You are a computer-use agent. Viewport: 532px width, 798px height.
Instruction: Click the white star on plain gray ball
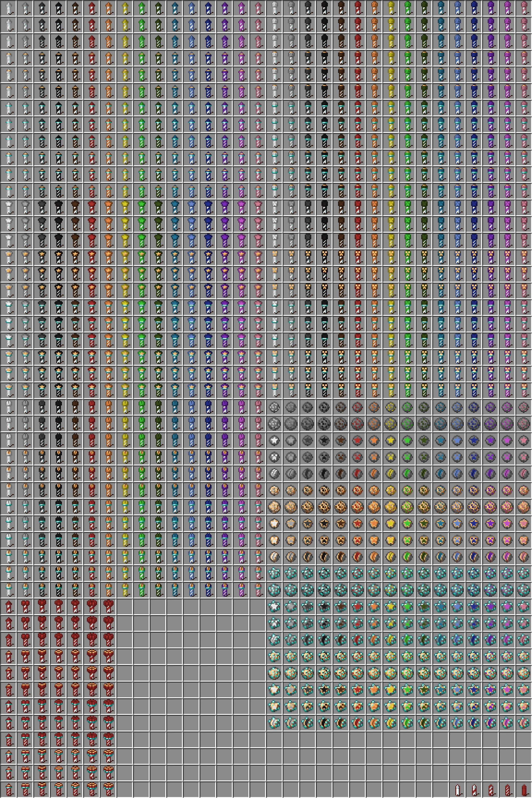(274, 440)
